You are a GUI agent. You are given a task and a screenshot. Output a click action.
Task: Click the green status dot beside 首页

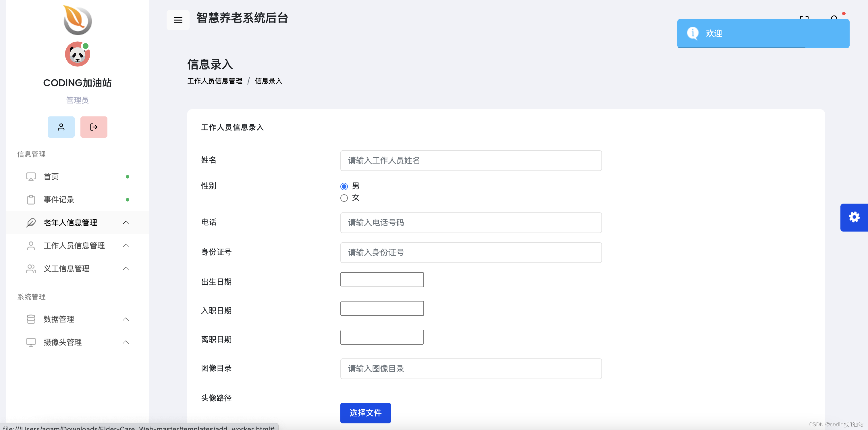pyautogui.click(x=127, y=177)
